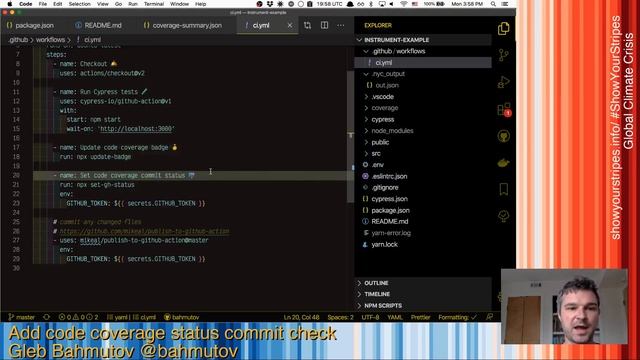
Task: Open yarn.lock in the explorer
Action: pyautogui.click(x=423, y=244)
